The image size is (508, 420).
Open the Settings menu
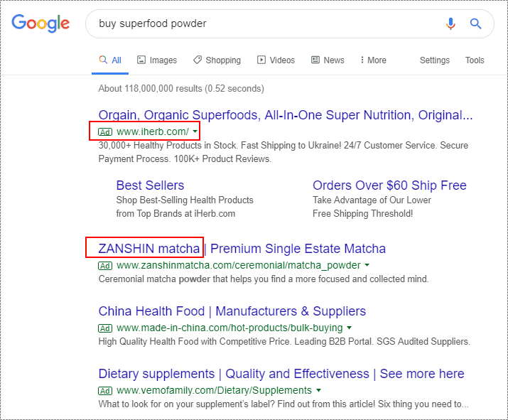coord(435,60)
